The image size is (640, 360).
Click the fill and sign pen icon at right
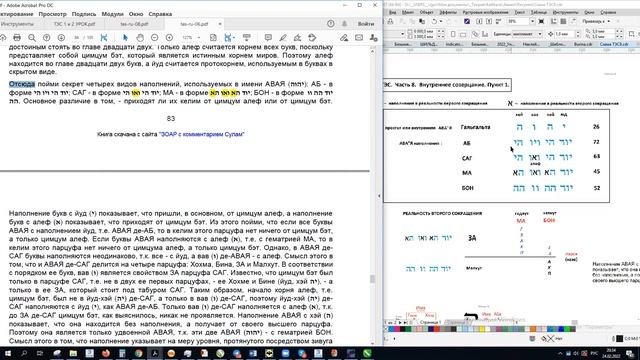(344, 38)
